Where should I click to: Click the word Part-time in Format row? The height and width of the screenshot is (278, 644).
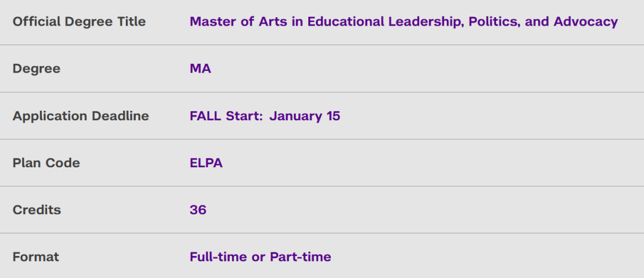[x=300, y=257]
